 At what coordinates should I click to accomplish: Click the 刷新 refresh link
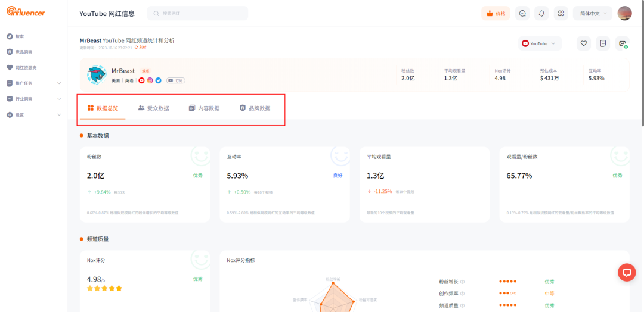click(x=140, y=47)
